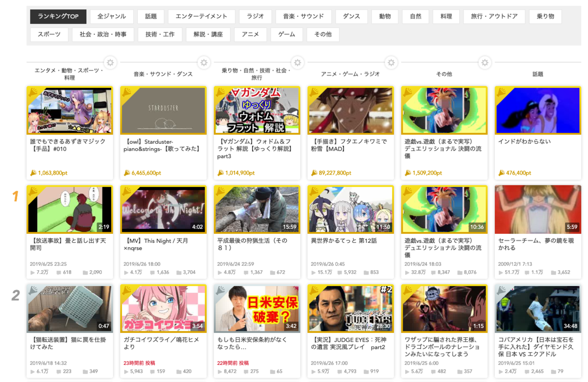The height and width of the screenshot is (382, 588).
Task: Open the 2:19 畳と話し出す天開司 thumbnail
Action: tap(70, 209)
